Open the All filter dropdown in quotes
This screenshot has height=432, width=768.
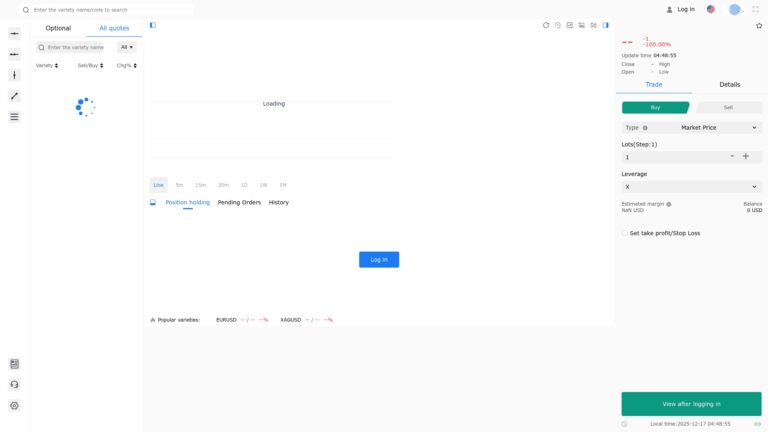pos(127,47)
